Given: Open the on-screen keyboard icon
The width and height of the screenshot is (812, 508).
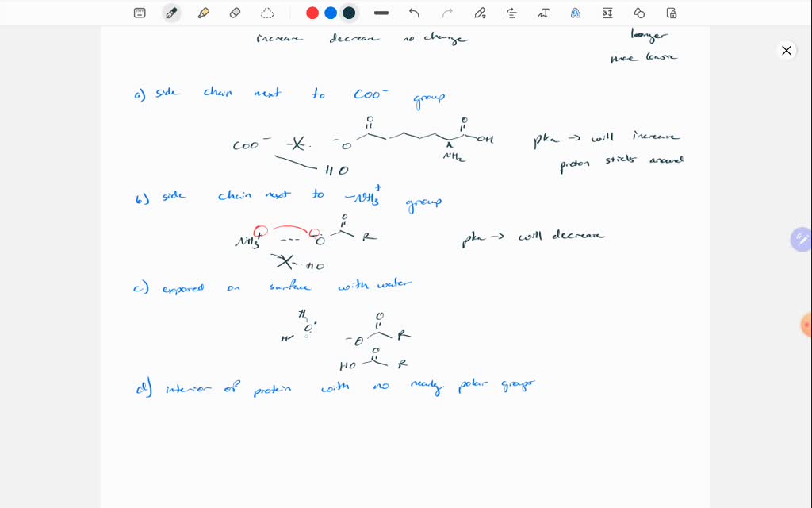Looking at the screenshot, I should pos(139,13).
